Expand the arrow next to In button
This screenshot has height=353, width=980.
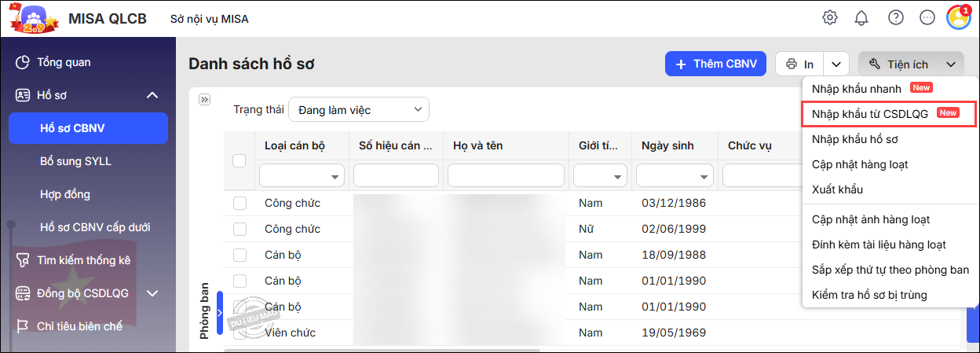[x=837, y=64]
